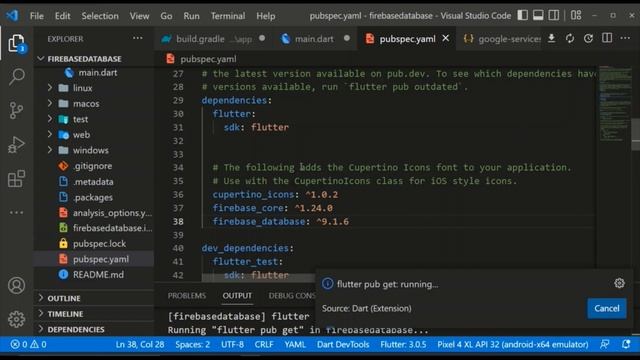Click the Upgrade Packages icon in editor toolbar
The image size is (640, 360).
(570, 38)
